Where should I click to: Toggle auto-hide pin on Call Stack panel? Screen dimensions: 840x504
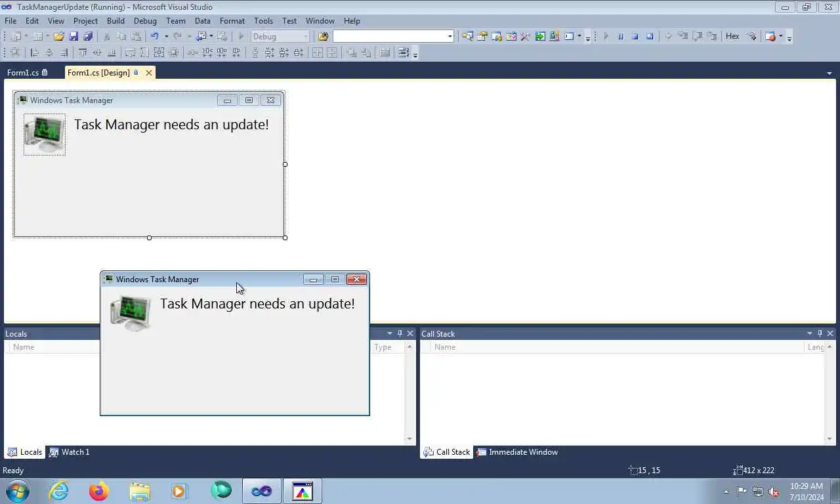820,333
